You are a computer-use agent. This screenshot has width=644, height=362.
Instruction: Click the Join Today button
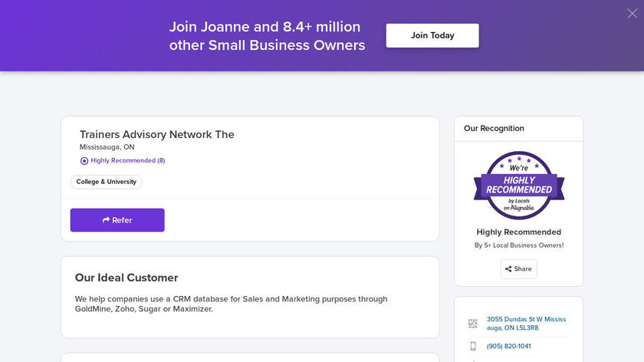point(432,35)
